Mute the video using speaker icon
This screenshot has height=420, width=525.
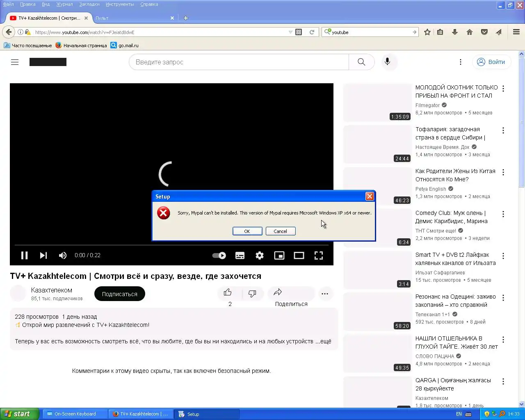(63, 256)
